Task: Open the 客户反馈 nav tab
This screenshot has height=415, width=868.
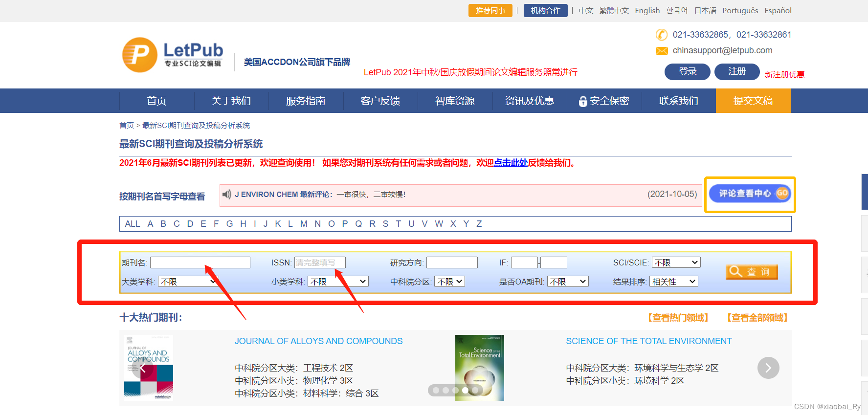Action: click(380, 101)
